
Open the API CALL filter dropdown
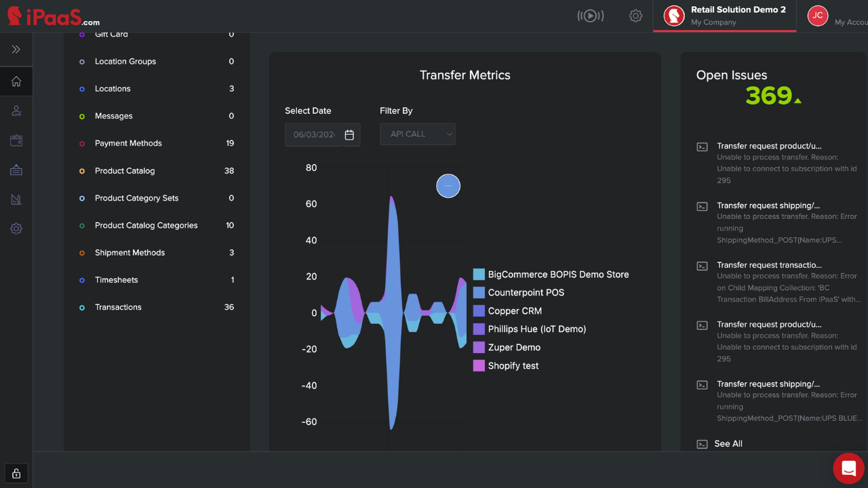click(x=418, y=134)
